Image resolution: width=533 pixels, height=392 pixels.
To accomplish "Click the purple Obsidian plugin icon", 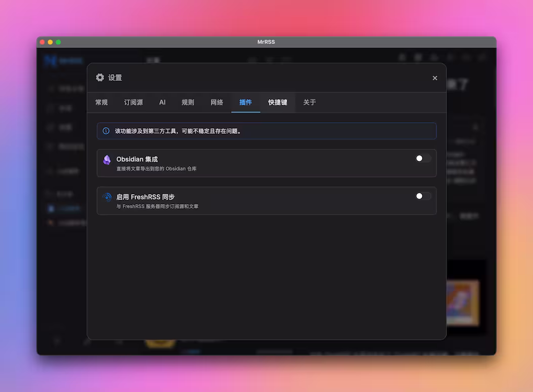I will pos(107,160).
